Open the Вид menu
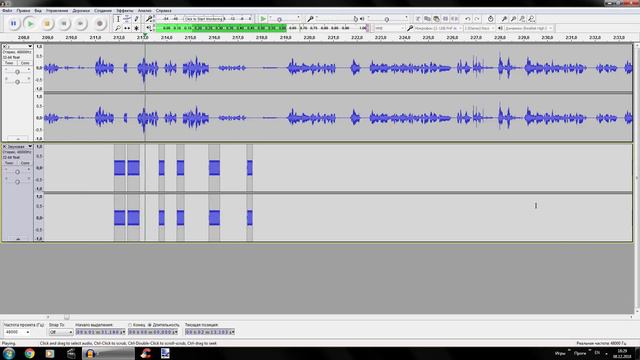 click(x=38, y=11)
